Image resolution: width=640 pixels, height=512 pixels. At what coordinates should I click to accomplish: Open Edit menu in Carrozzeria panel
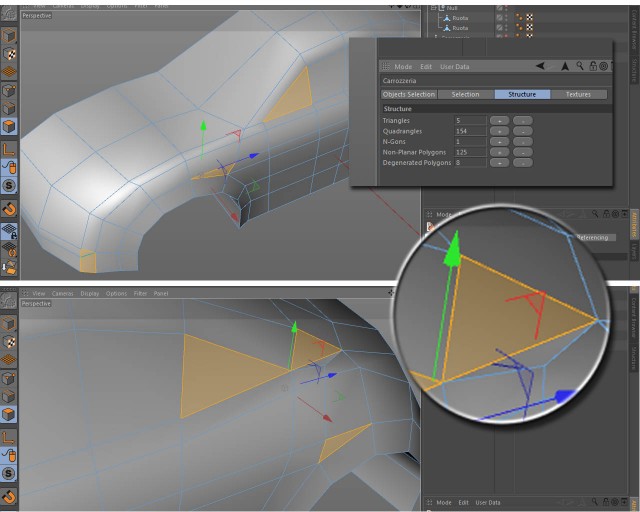click(426, 67)
